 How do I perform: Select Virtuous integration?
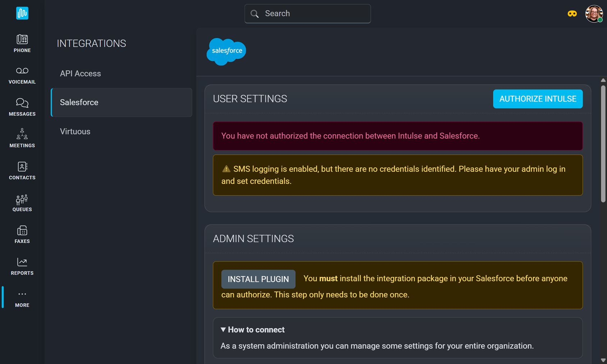coord(122,131)
